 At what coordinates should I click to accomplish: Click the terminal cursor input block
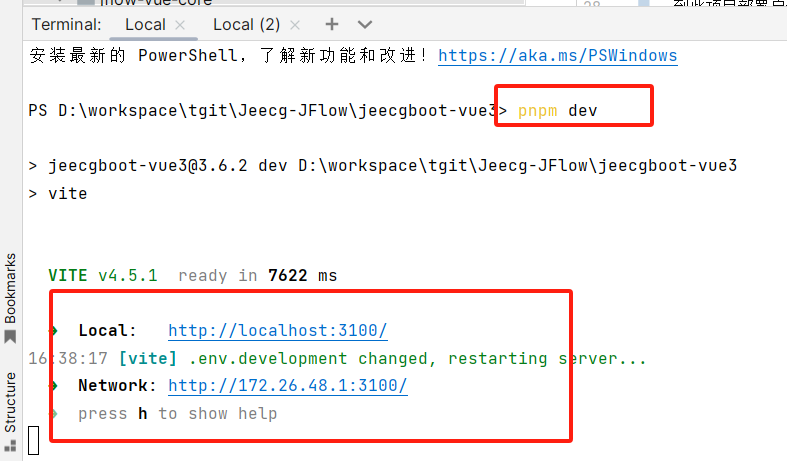[x=33, y=441]
